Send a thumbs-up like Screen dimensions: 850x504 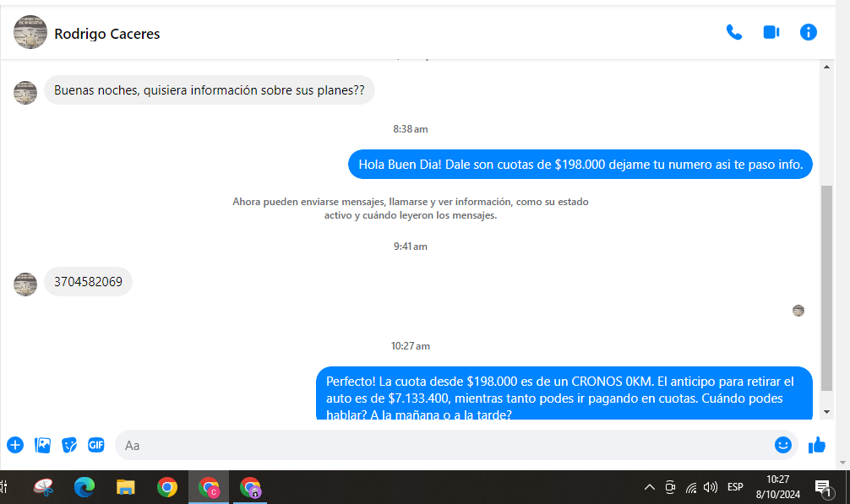816,445
